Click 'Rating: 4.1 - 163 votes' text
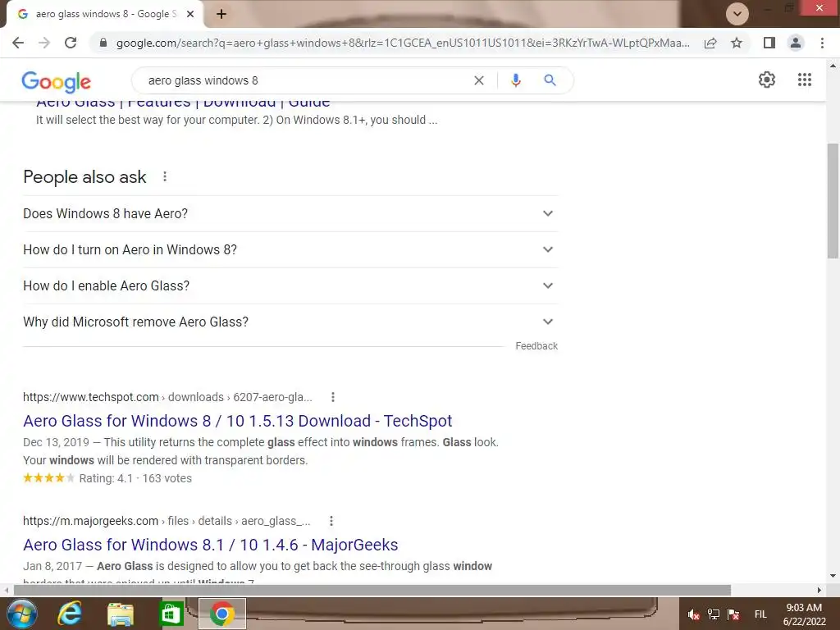 (135, 478)
